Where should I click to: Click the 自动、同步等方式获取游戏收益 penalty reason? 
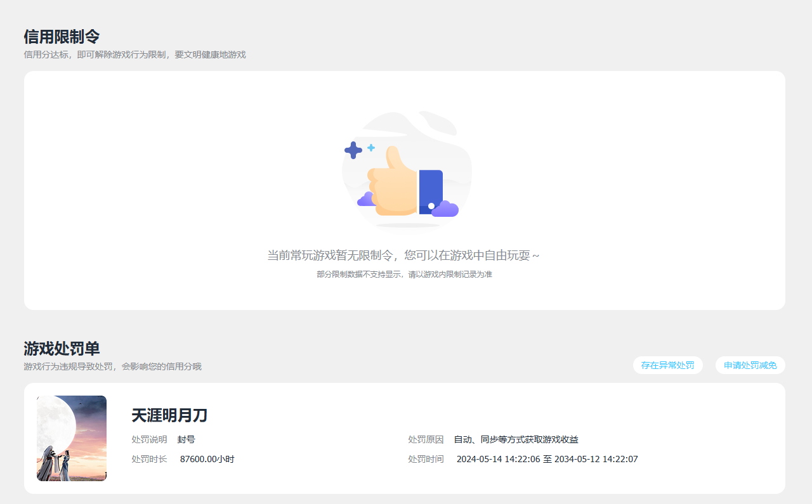click(516, 439)
